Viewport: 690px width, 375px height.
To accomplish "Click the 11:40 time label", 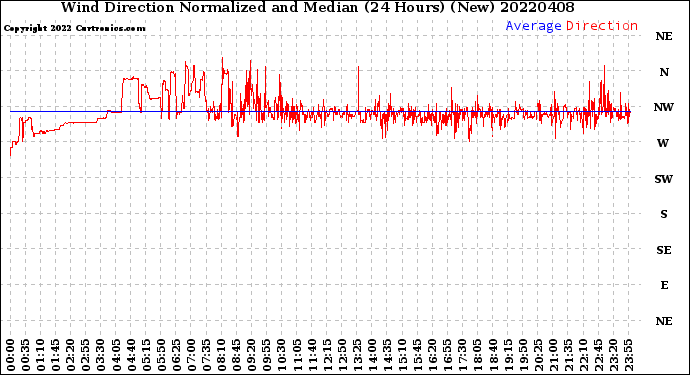I will pos(312,355).
